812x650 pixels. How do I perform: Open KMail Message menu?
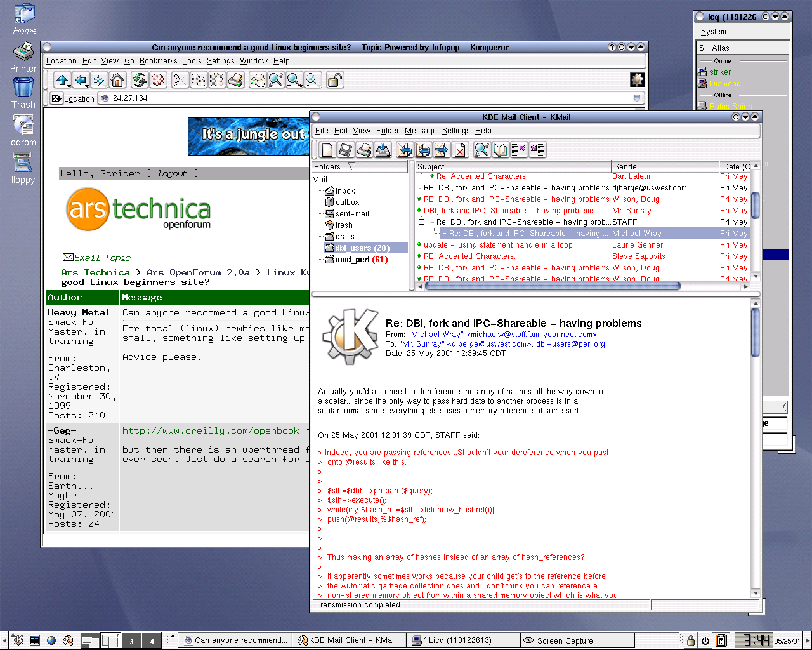[421, 131]
